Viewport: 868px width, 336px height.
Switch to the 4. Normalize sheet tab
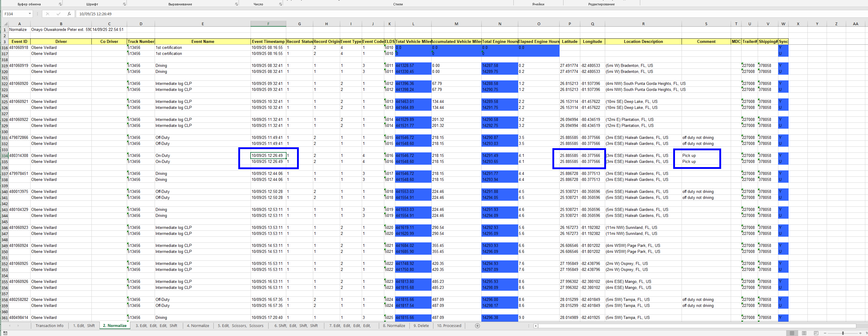click(x=198, y=325)
